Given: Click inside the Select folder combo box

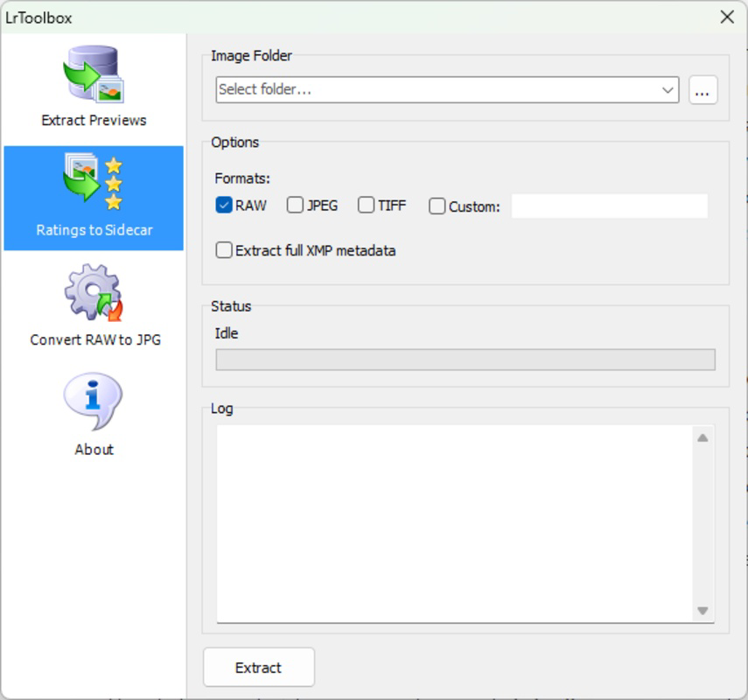Looking at the screenshot, I should click(447, 90).
